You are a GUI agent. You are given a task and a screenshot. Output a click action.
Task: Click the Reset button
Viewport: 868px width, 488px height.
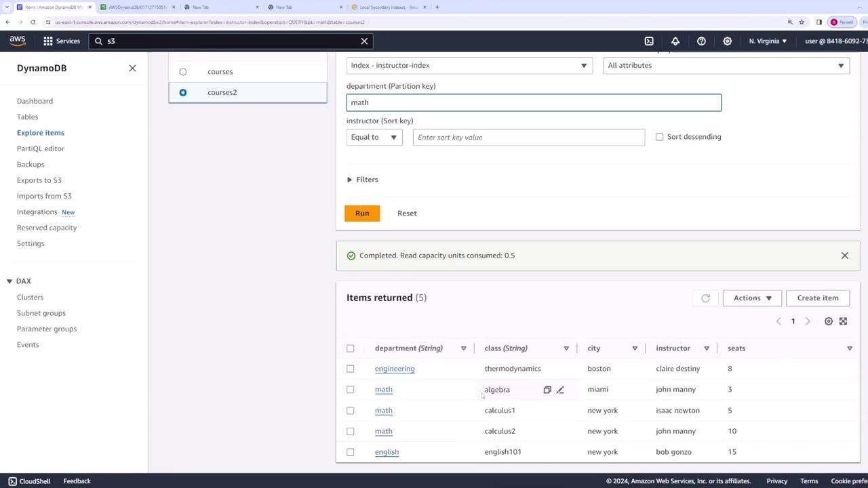coord(407,213)
